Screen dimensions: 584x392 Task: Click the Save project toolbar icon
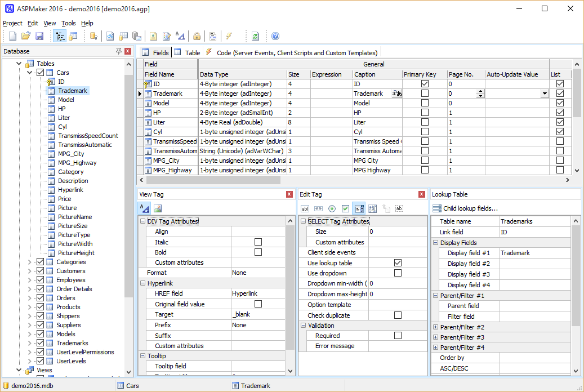[39, 36]
